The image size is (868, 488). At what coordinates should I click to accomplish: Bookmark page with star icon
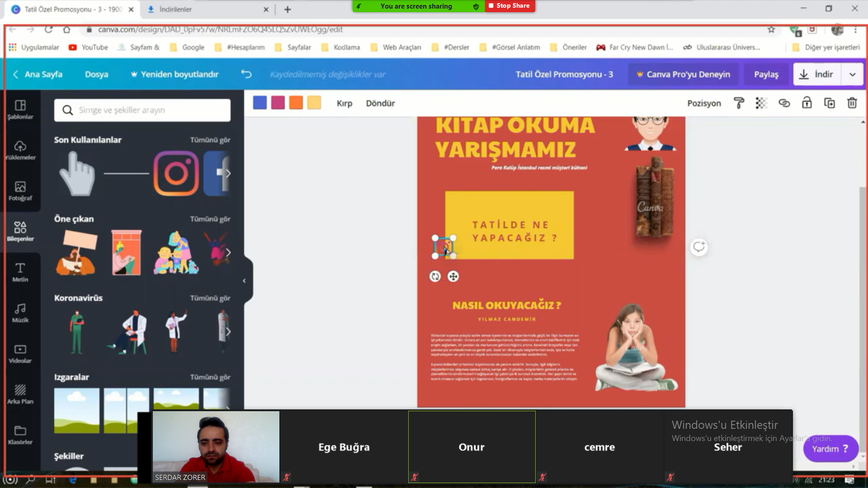click(771, 29)
